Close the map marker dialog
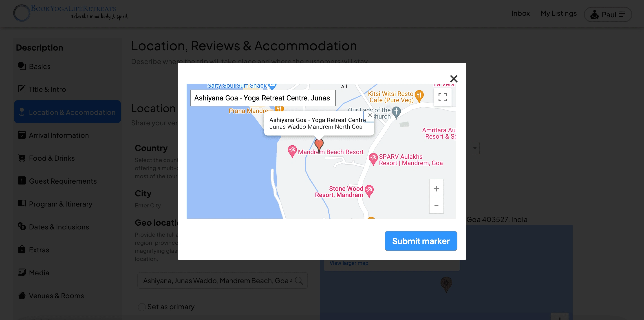644x320 pixels. tap(454, 79)
